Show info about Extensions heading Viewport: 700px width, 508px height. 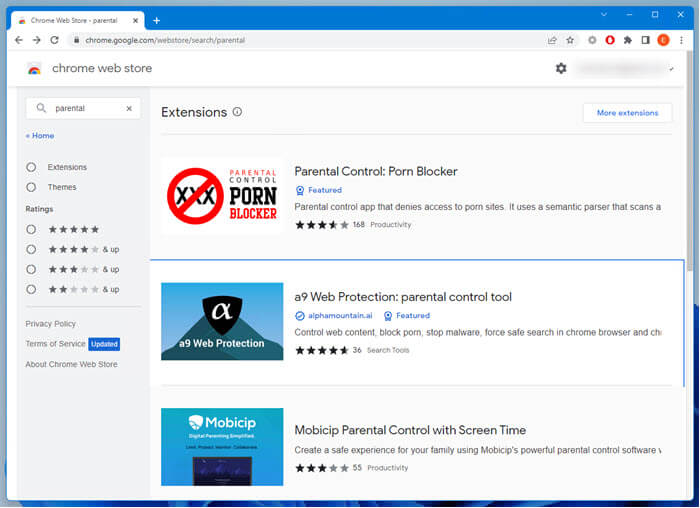click(x=238, y=112)
